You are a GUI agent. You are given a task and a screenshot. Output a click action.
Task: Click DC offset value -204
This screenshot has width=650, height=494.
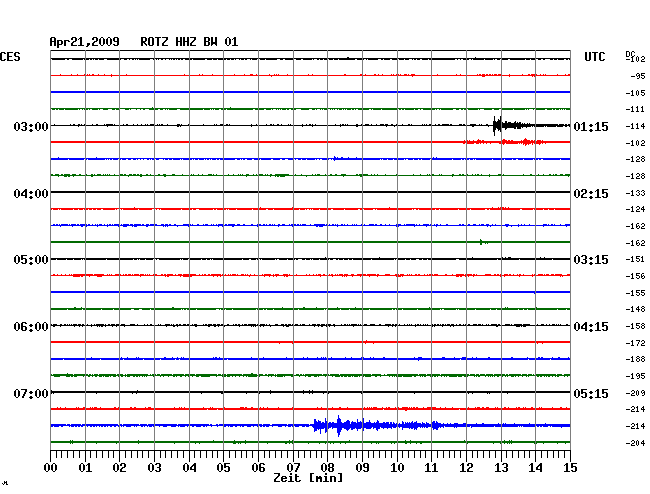635,443
